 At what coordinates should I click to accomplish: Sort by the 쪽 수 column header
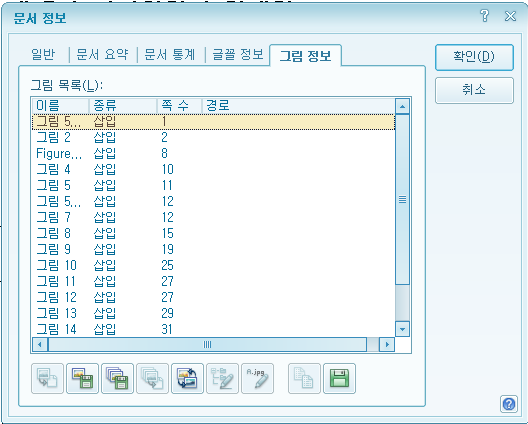point(179,106)
